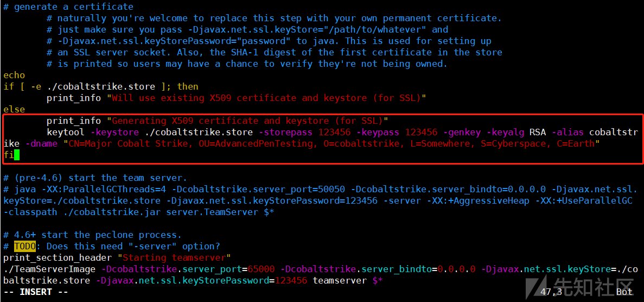The height and width of the screenshot is (302, 644).
Task: Click the '-- INSERT --' mode indicator
Action: point(36,292)
